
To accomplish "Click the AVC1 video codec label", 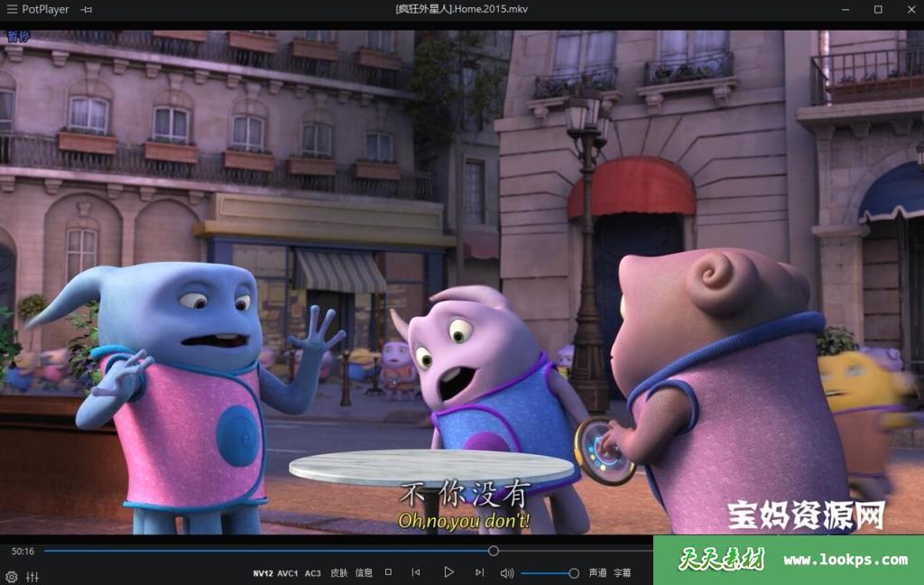I will tap(288, 573).
